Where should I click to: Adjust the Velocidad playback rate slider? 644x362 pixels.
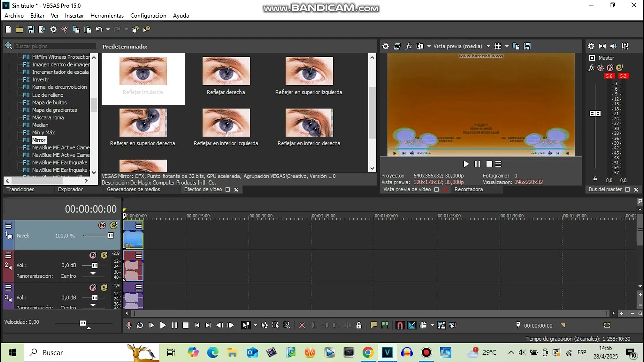83,323
